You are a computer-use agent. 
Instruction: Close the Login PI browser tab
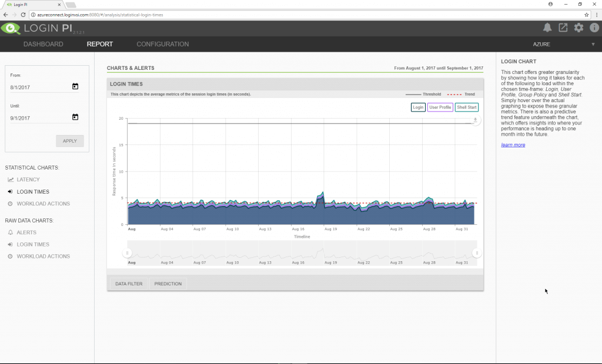(x=59, y=5)
